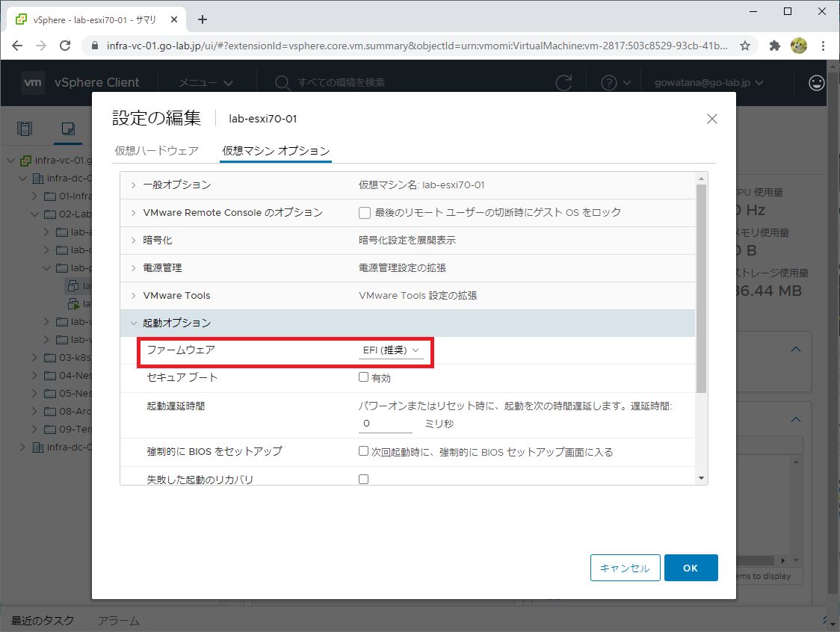Close the vSphere browser tab
This screenshot has width=840, height=632.
174,20
